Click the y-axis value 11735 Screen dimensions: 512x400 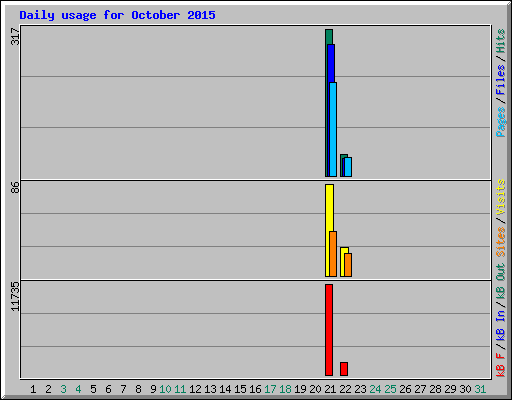(15, 297)
